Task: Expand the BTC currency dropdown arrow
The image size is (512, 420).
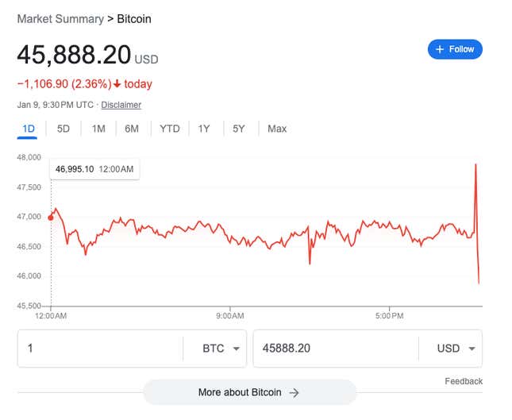Action: click(x=237, y=349)
